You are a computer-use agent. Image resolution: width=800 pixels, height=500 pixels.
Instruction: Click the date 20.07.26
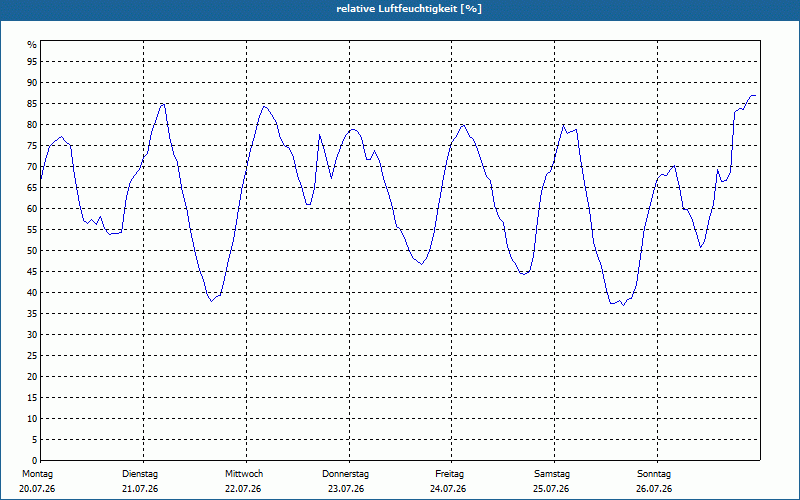point(37,489)
